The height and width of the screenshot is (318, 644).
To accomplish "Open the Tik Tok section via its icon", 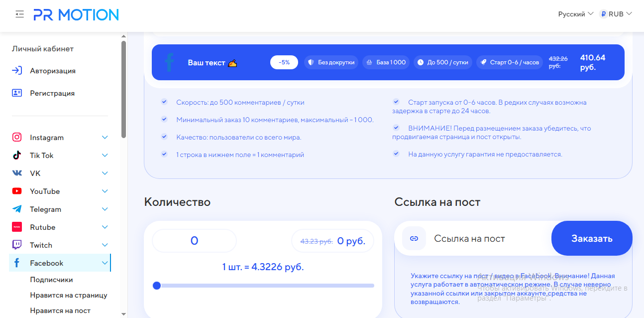I will tap(16, 155).
